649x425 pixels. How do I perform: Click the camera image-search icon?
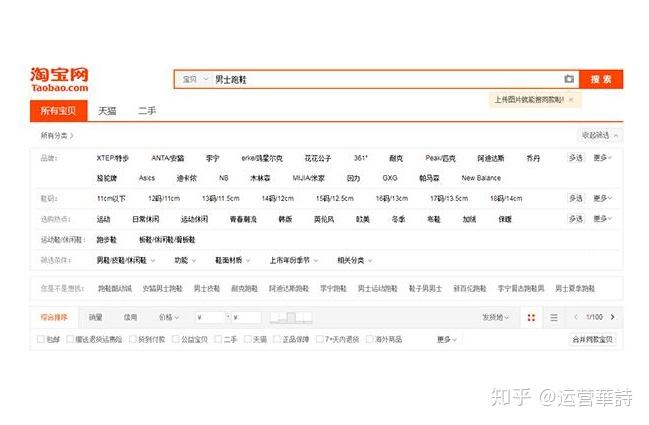[x=569, y=79]
